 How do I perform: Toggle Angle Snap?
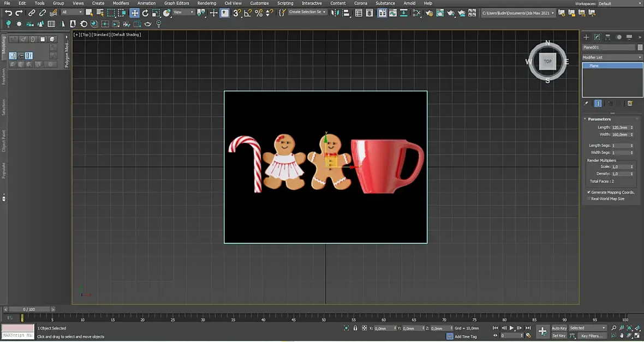click(248, 13)
